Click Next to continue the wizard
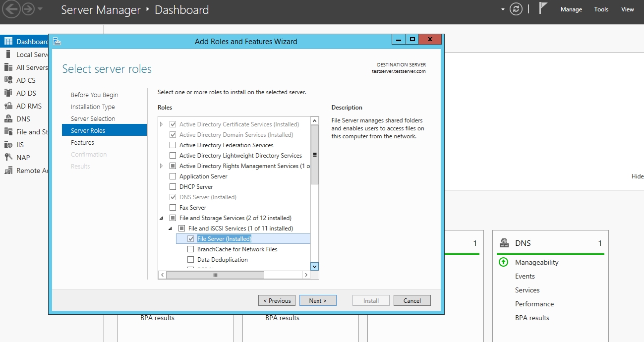644x342 pixels. tap(318, 300)
